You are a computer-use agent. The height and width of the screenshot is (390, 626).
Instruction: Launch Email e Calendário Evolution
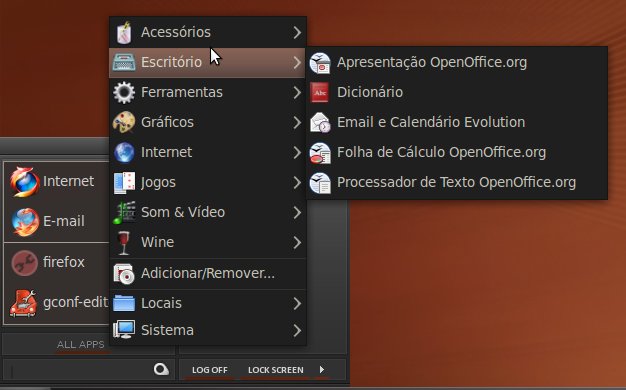click(x=457, y=123)
